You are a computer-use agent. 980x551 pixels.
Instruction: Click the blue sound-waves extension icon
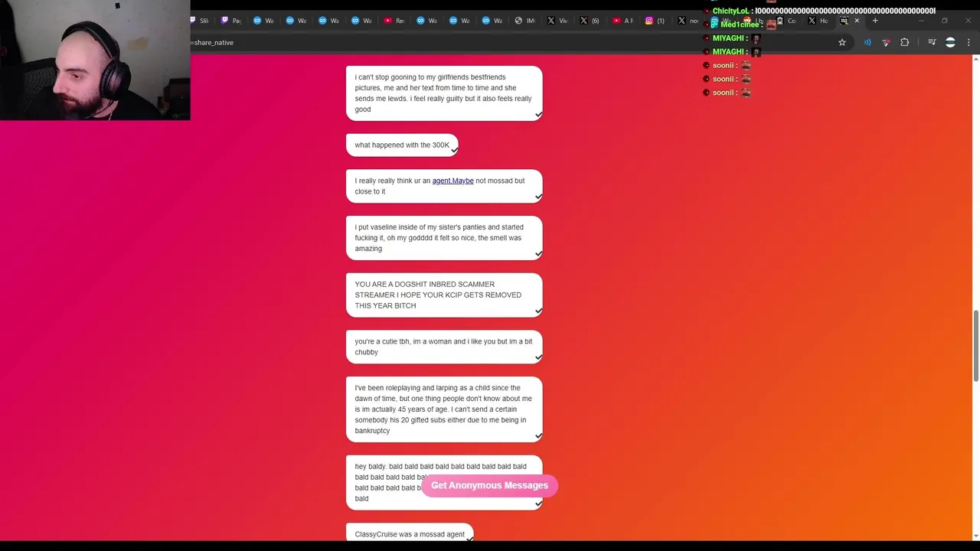pyautogui.click(x=867, y=42)
